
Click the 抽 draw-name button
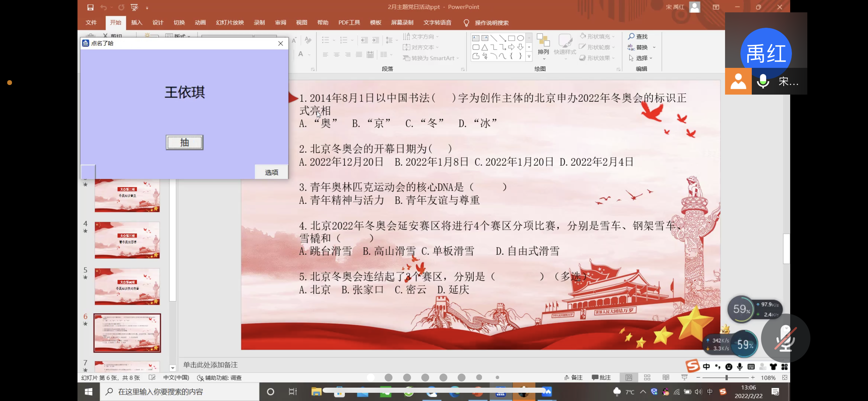point(184,142)
